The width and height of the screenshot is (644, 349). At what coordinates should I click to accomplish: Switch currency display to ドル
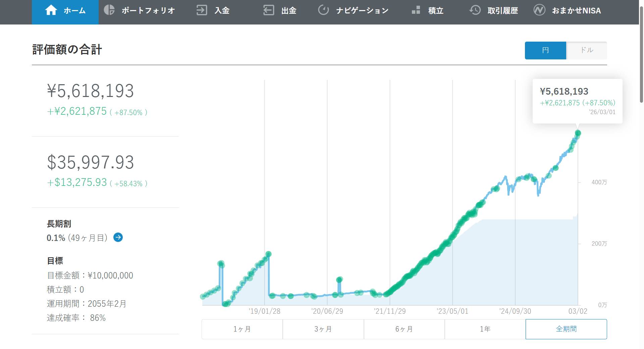pos(587,50)
